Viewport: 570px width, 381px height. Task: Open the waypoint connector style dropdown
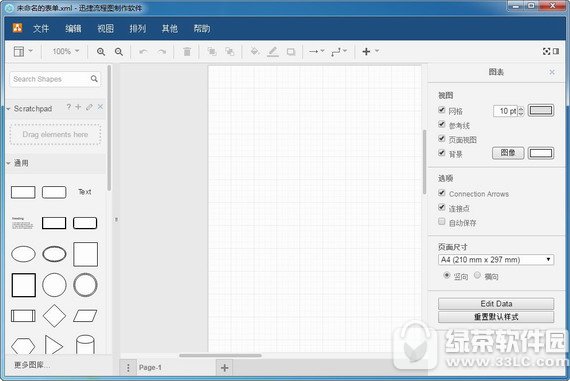[339, 52]
